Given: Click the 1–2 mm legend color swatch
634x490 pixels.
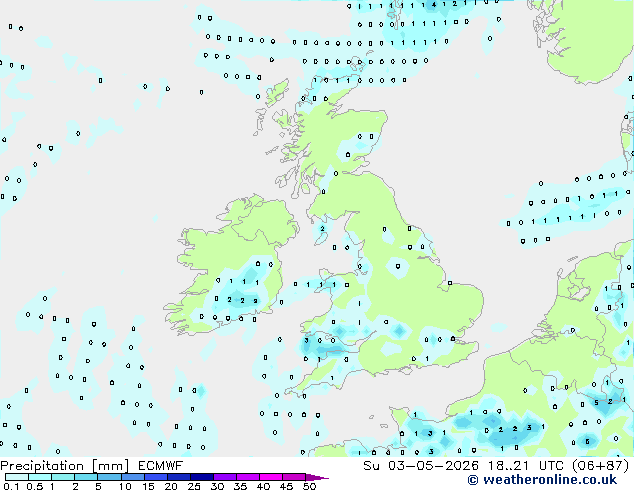Looking at the screenshot, I should (x=63, y=477).
